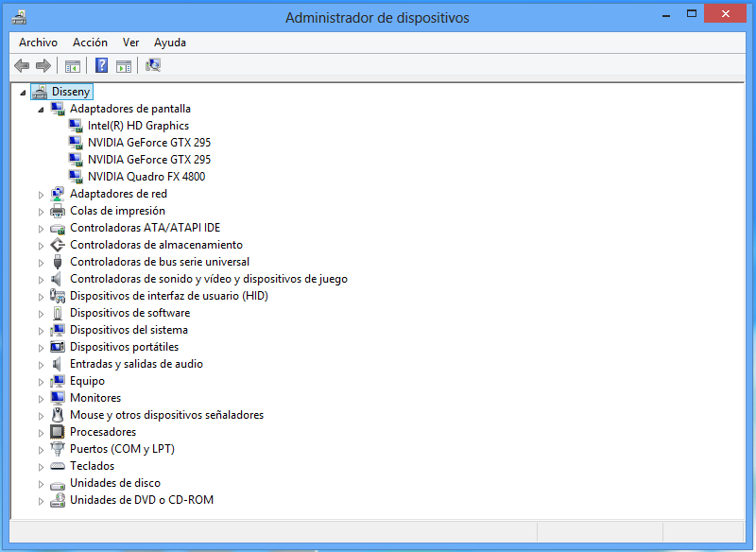Viewport: 756px width, 552px height.
Task: Click the Device Manager title bar icon
Action: (19, 18)
